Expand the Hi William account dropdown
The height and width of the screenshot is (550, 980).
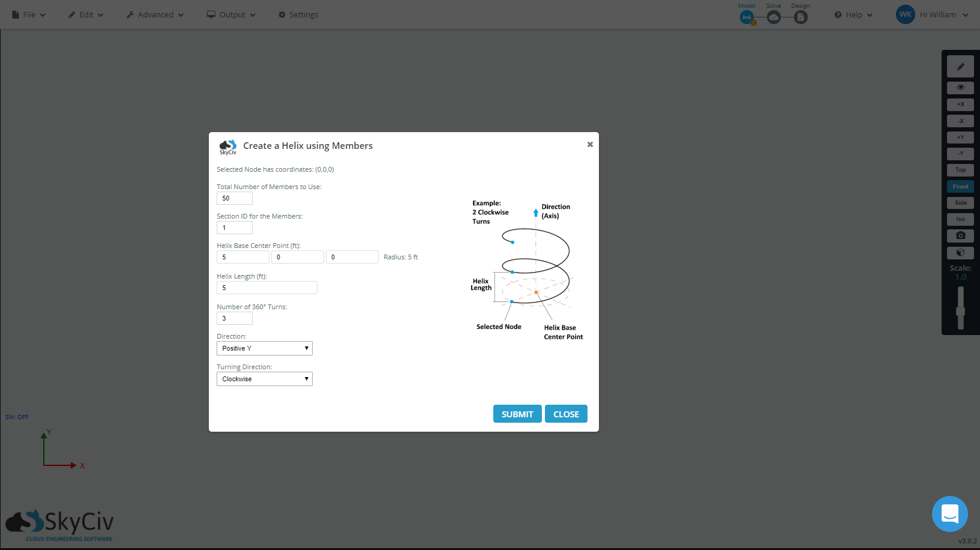[x=944, y=14]
